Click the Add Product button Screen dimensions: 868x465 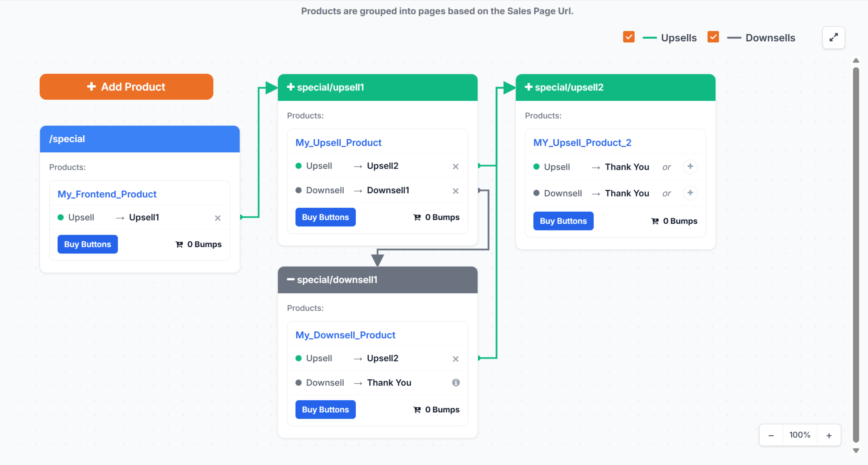pos(126,87)
